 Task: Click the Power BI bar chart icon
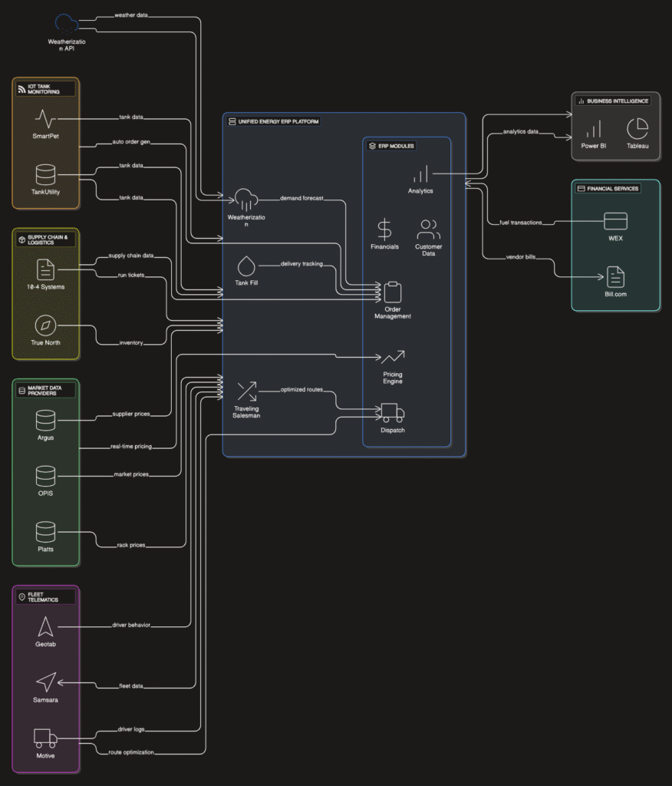pos(593,128)
